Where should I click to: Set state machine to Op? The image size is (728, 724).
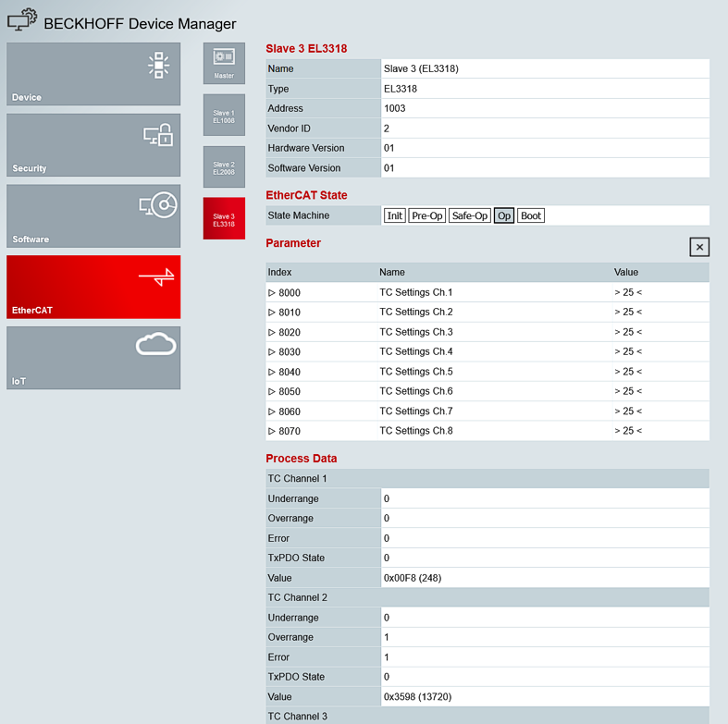504,215
